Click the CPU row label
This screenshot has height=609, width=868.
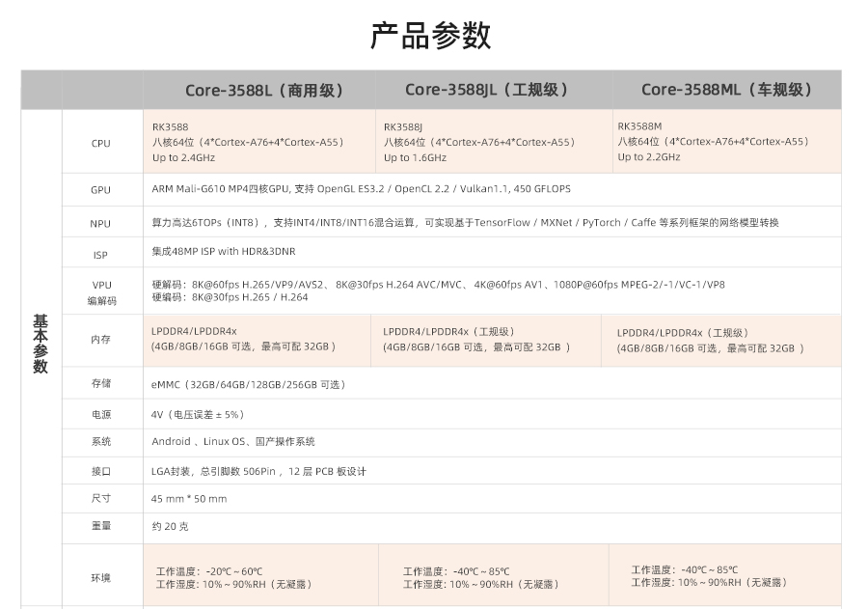101,143
